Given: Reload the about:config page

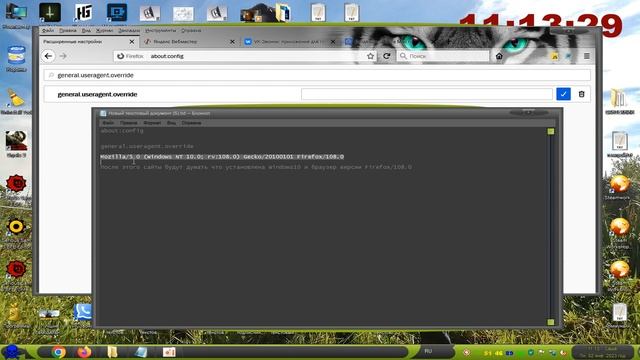Looking at the screenshot, I should pos(387,56).
